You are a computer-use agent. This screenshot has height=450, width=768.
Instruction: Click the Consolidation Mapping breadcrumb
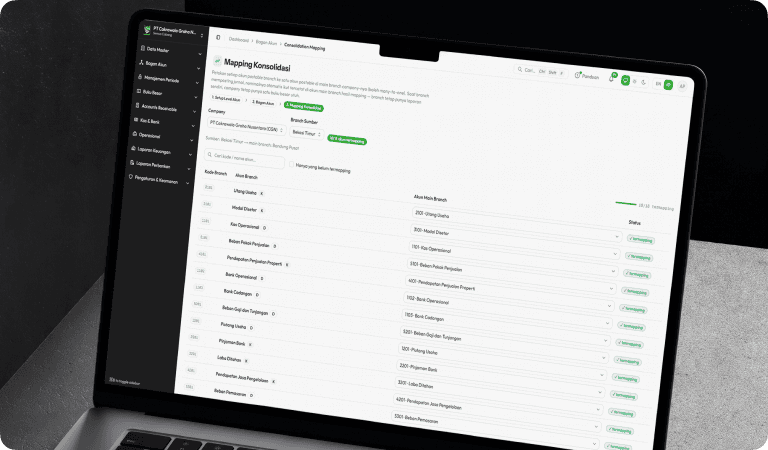point(304,47)
